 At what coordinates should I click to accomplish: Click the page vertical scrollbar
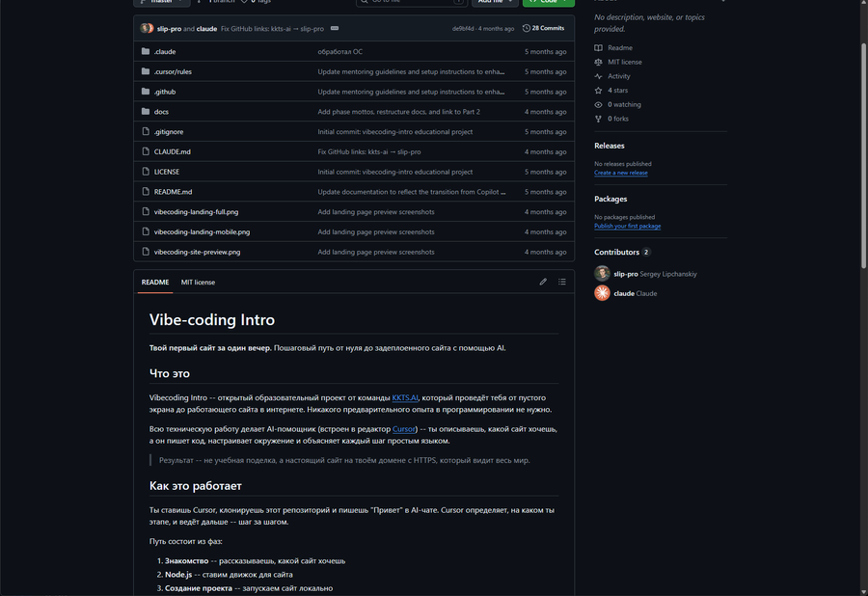863,155
